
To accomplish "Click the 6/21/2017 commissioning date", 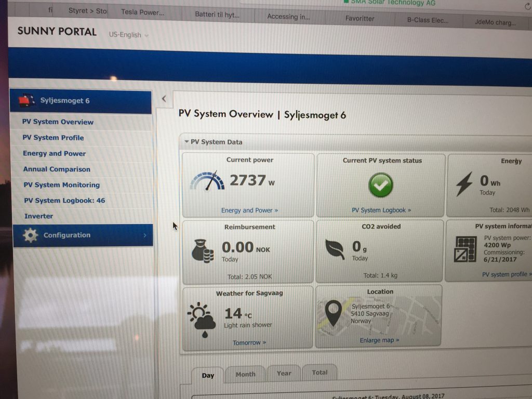I will pyautogui.click(x=500, y=259).
